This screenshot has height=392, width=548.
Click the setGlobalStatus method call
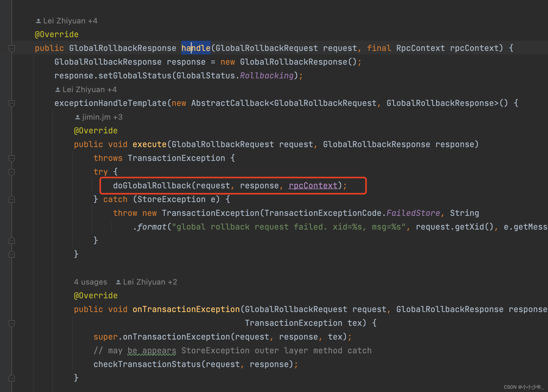click(x=135, y=76)
